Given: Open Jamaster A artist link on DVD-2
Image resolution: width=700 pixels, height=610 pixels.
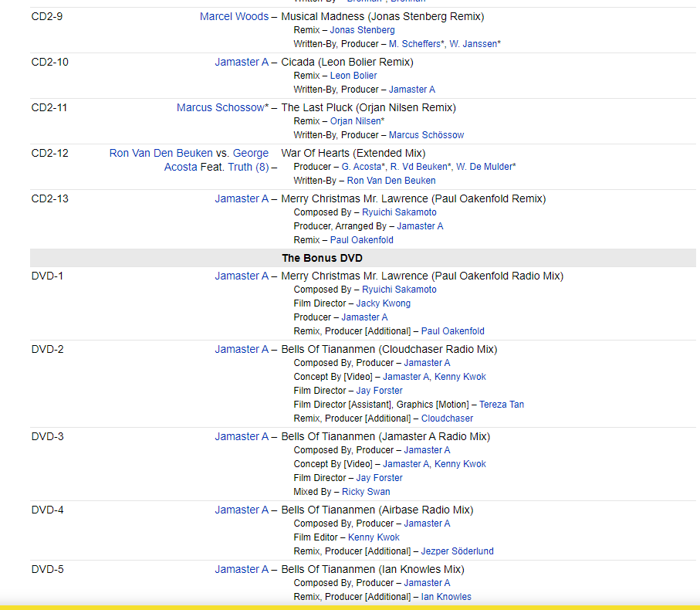Looking at the screenshot, I should [242, 349].
